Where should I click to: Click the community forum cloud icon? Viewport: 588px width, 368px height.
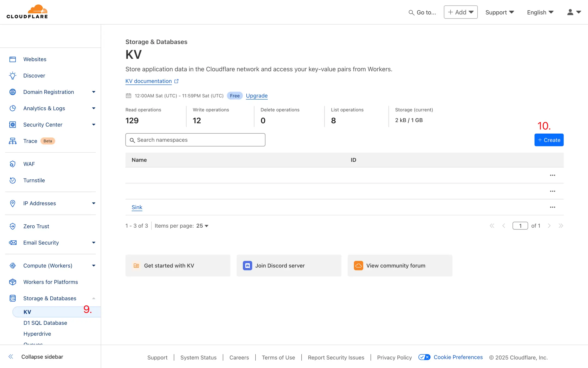tap(359, 266)
